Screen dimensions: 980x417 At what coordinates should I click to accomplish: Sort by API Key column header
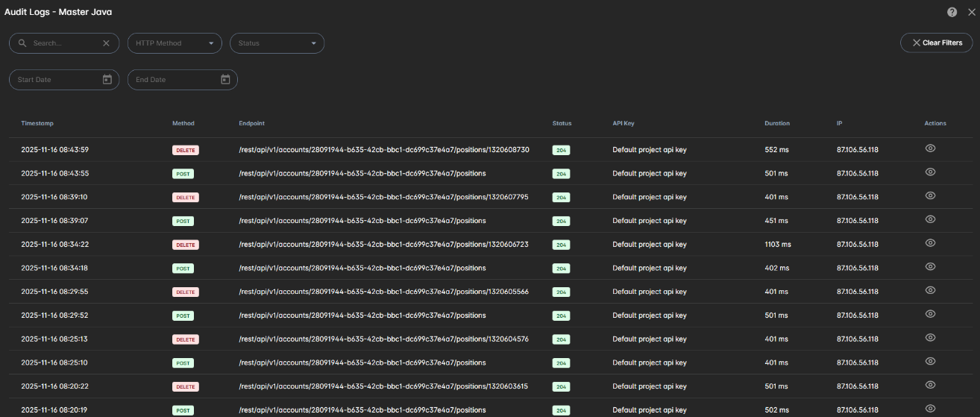click(x=624, y=123)
